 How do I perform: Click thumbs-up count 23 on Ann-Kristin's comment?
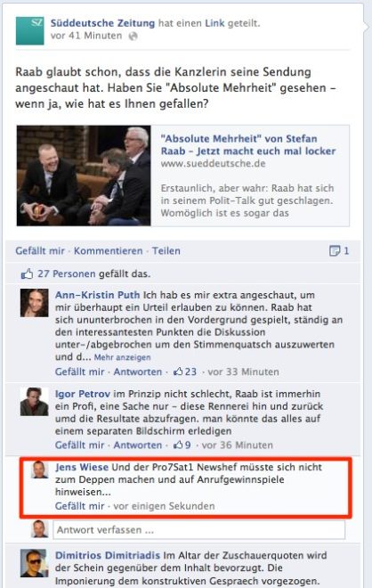(185, 372)
